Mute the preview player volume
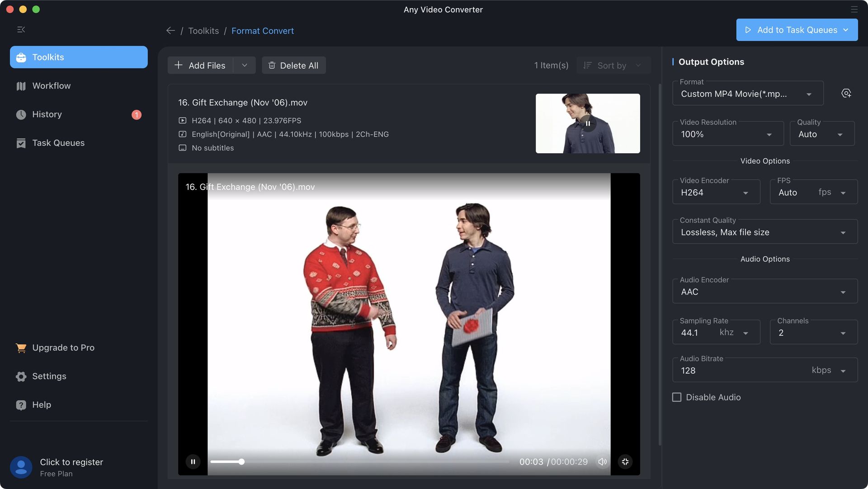The height and width of the screenshot is (489, 868). pyautogui.click(x=603, y=461)
